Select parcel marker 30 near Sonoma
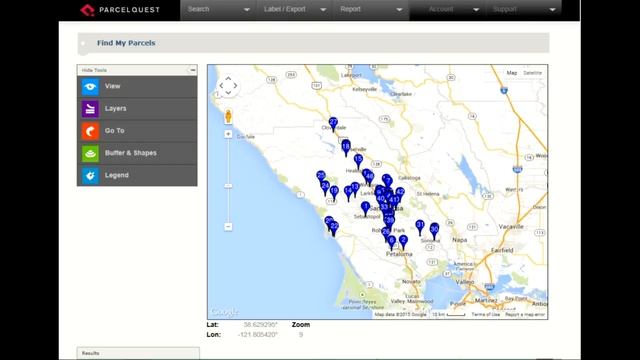Image resolution: width=640 pixels, height=360 pixels. (434, 231)
